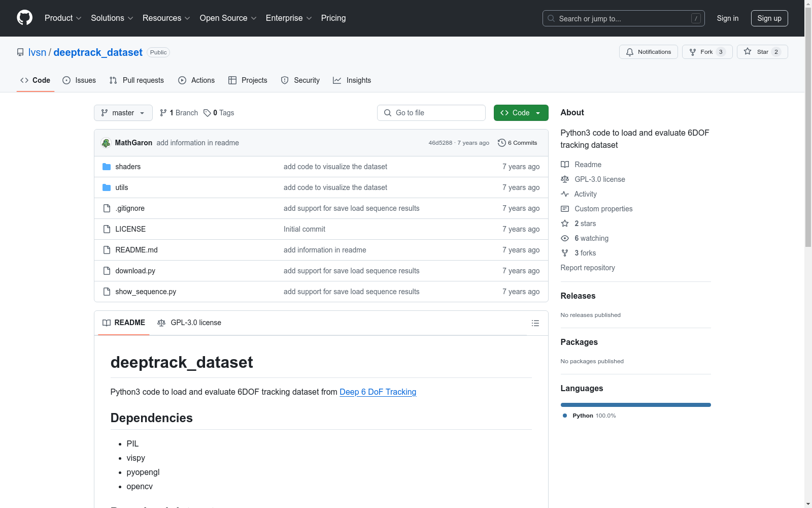This screenshot has width=812, height=508.
Task: Click the scale icon beside GPL-3.0 license
Action: pyautogui.click(x=565, y=179)
